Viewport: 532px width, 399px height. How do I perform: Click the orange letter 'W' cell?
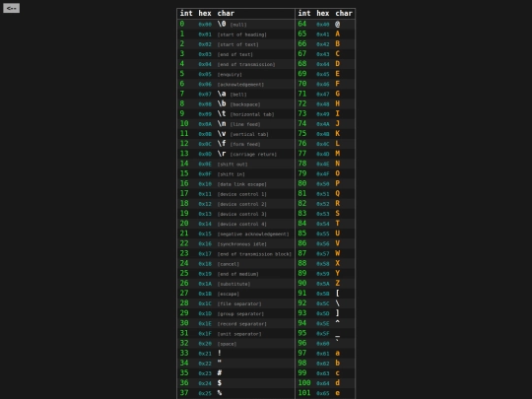pyautogui.click(x=337, y=253)
